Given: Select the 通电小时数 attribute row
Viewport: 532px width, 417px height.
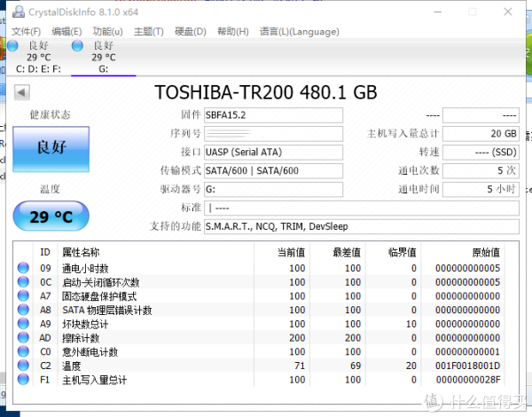Looking at the screenshot, I should (259, 268).
